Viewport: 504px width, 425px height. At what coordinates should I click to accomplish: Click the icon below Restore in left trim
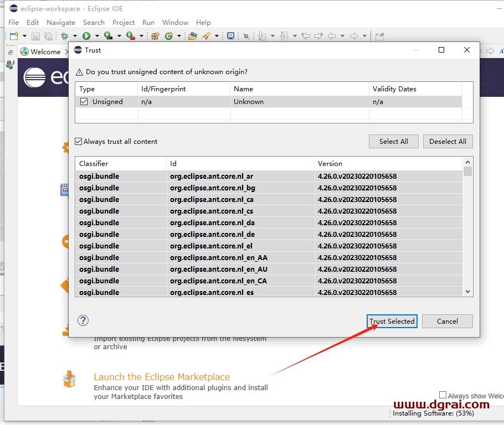point(10,65)
